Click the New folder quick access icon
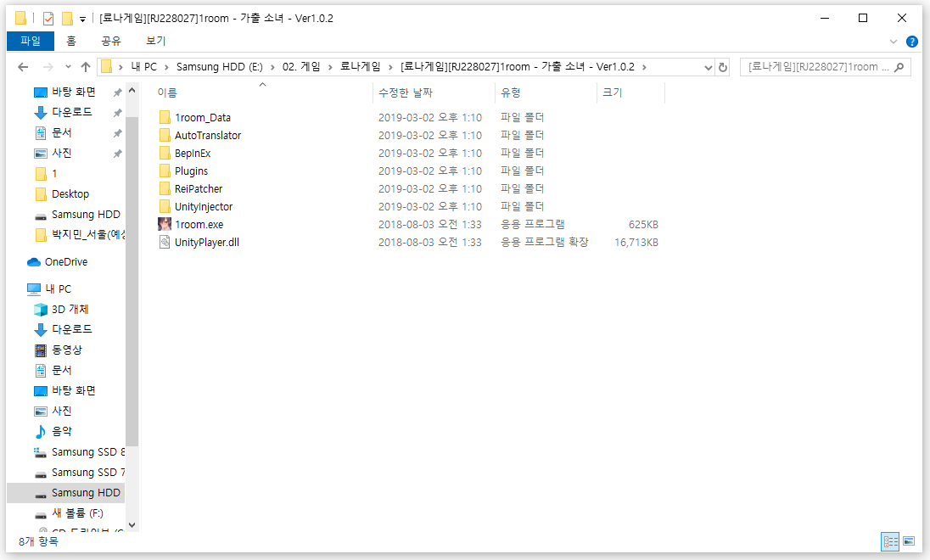The height and width of the screenshot is (560, 930). [67, 19]
